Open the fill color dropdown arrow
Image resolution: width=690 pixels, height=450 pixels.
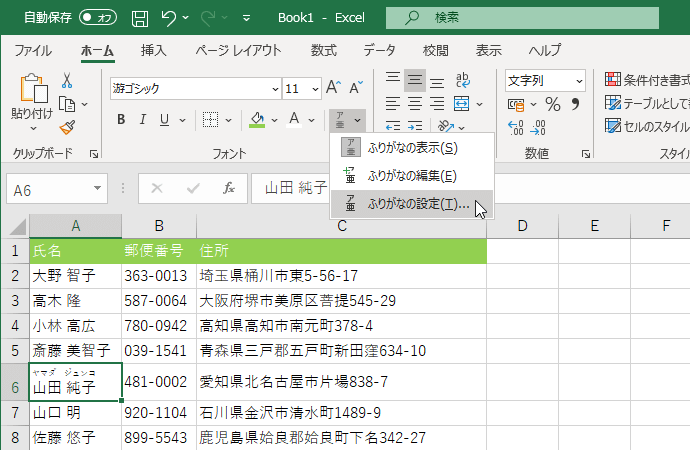(x=275, y=120)
